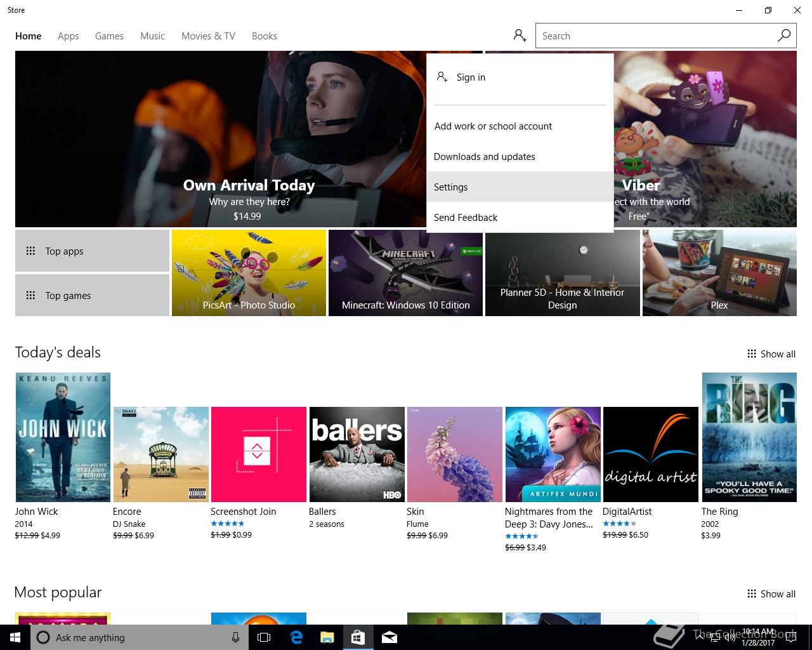Viewport: 812px width, 650px height.
Task: Click the microphone icon in taskbar search
Action: tap(235, 637)
